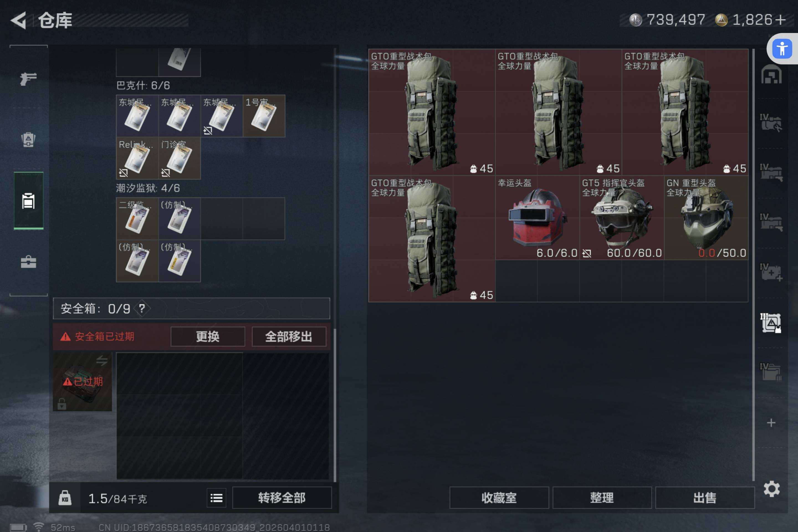The height and width of the screenshot is (532, 798).
Task: Open the settings gear icon
Action: pos(771,489)
